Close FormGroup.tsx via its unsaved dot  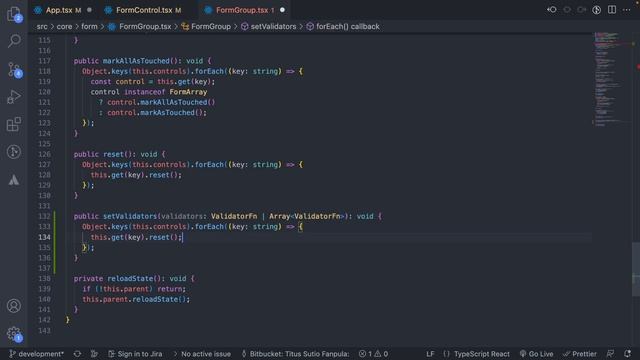282,10
